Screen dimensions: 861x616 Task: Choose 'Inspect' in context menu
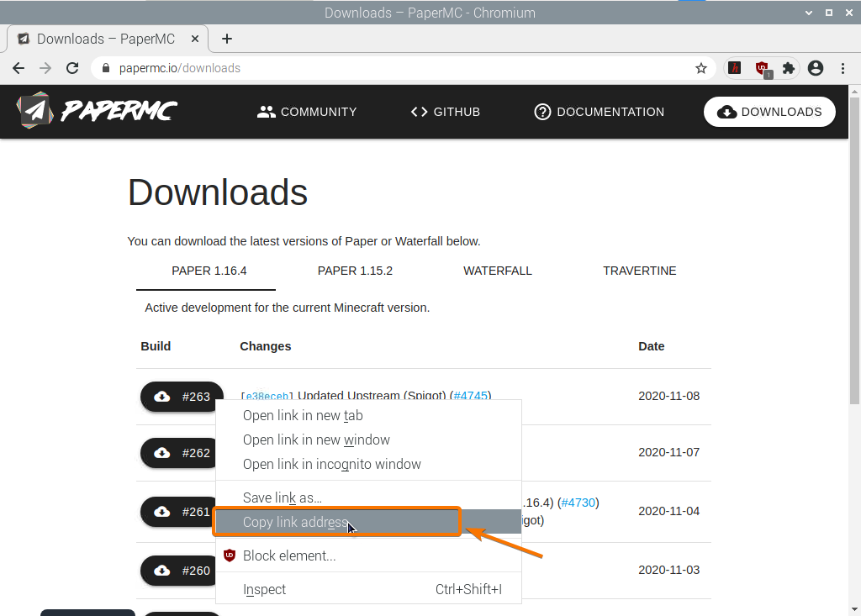[368, 589]
